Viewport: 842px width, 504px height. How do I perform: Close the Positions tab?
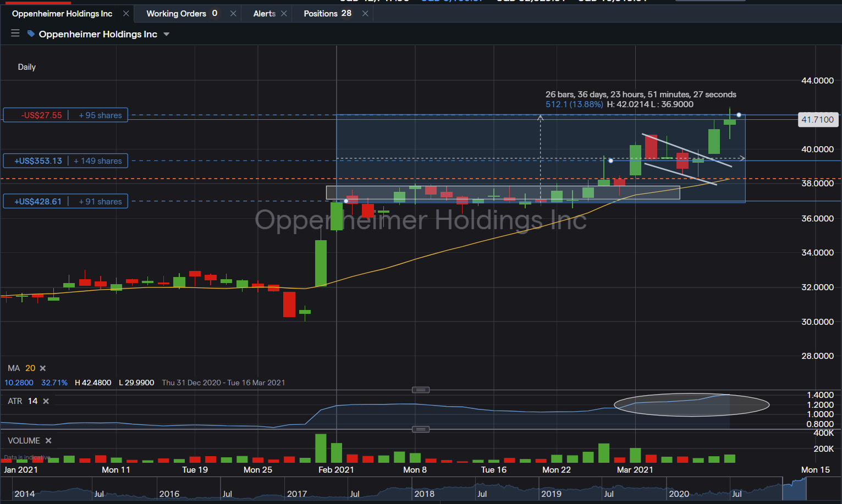tap(365, 13)
